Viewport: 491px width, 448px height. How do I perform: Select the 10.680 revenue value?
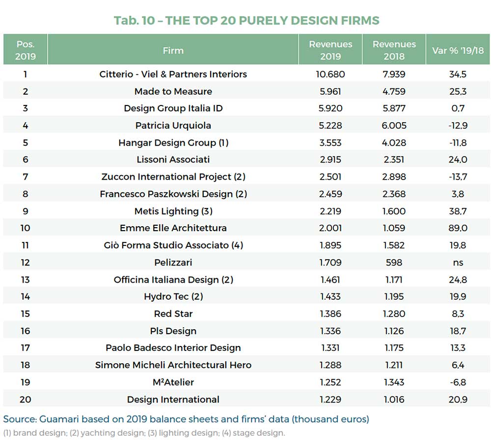click(330, 74)
